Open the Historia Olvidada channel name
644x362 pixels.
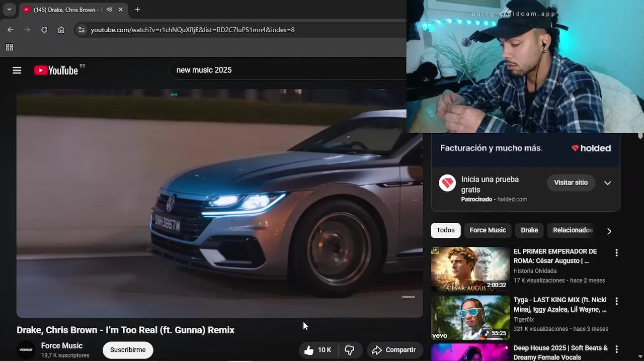click(x=535, y=271)
